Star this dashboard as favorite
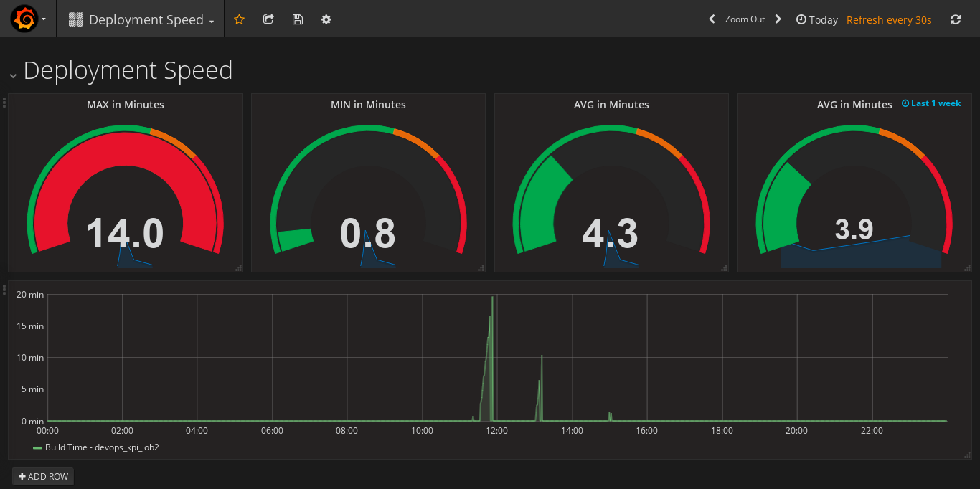The width and height of the screenshot is (980, 489). [x=240, y=19]
